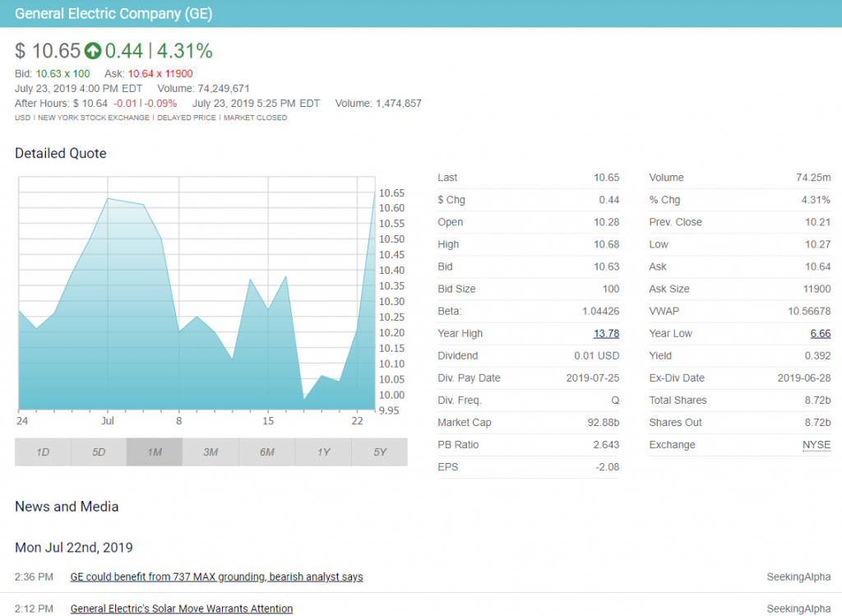Switch chart to 1Y range
Screen dimensions: 842x616
pos(323,452)
